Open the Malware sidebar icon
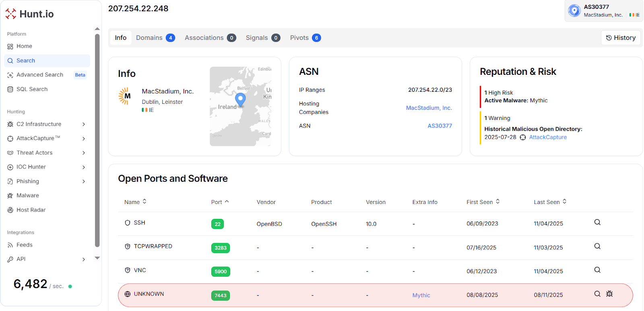Screen dimensions: 644x311 (x=10, y=196)
